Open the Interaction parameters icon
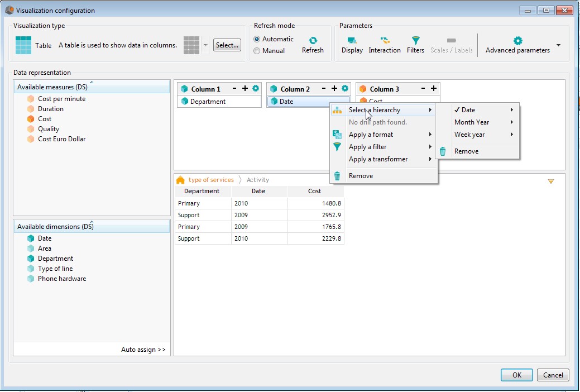The image size is (580, 392). [385, 40]
